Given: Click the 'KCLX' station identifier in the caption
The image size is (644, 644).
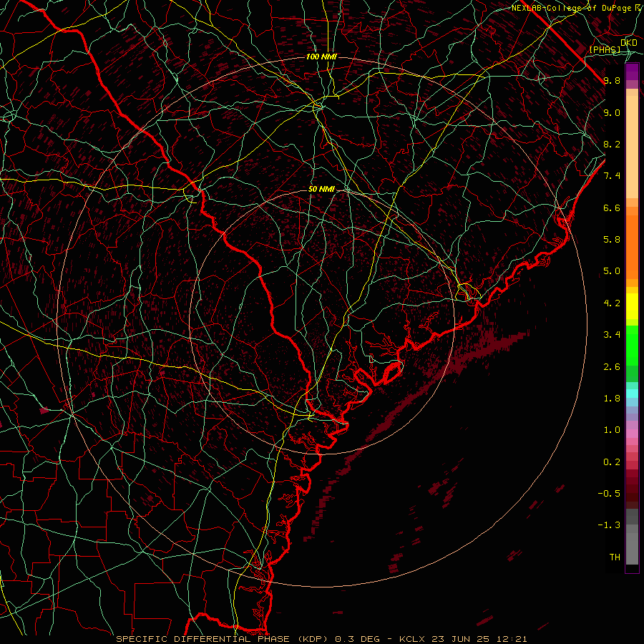Looking at the screenshot, I should tap(412, 639).
